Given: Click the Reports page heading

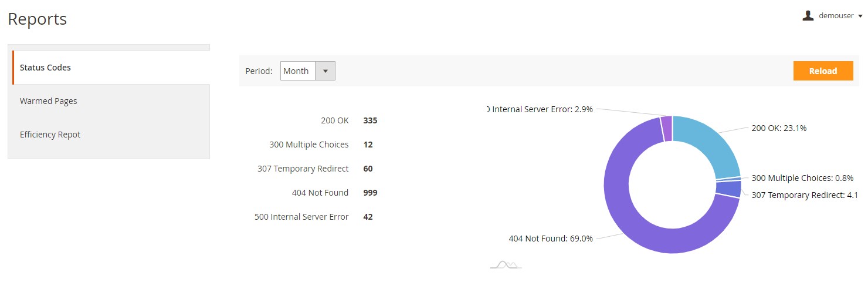Looking at the screenshot, I should (38, 19).
